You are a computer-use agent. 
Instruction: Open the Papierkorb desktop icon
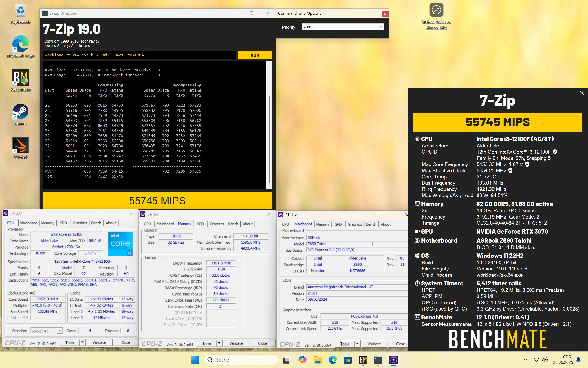click(20, 13)
